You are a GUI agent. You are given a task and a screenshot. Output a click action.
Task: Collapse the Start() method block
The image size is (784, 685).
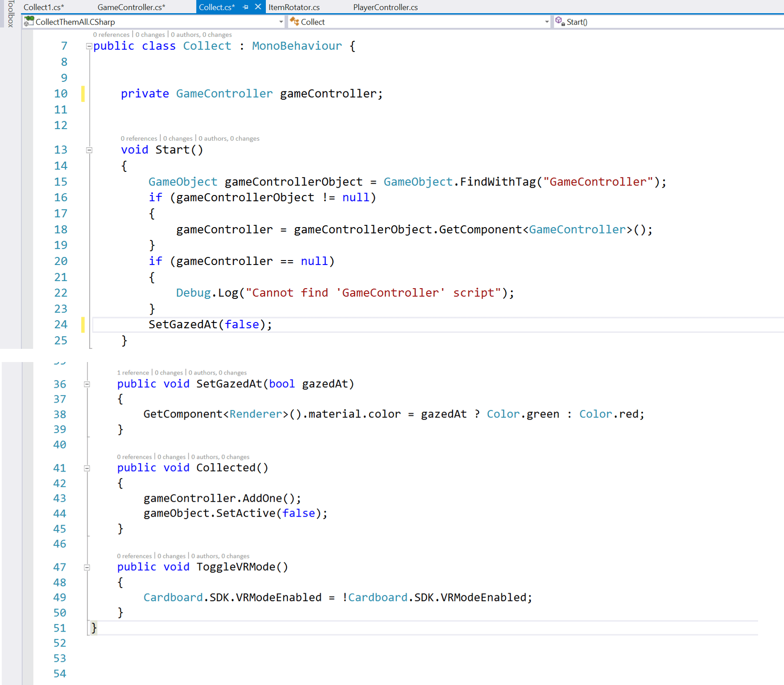pyautogui.click(x=89, y=150)
